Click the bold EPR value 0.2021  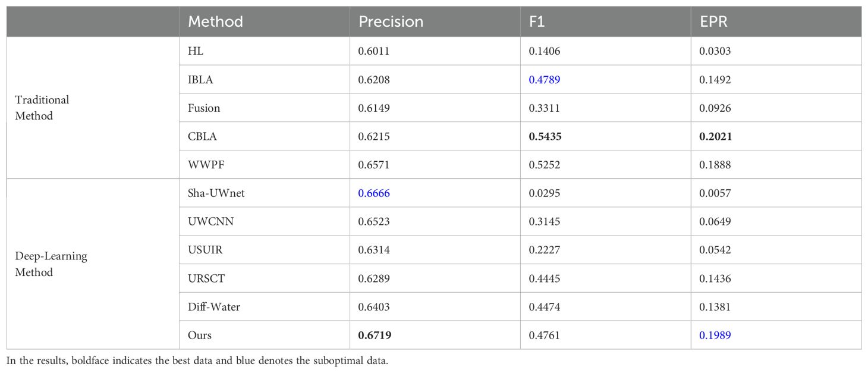coord(715,136)
